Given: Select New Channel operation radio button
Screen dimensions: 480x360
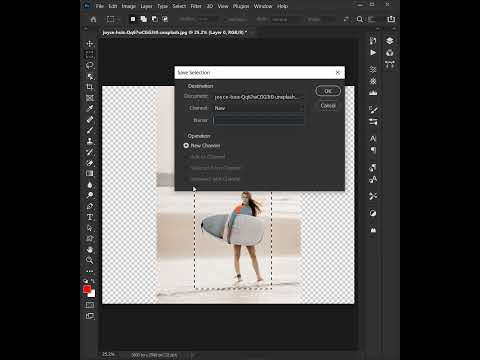Looking at the screenshot, I should click(x=186, y=146).
